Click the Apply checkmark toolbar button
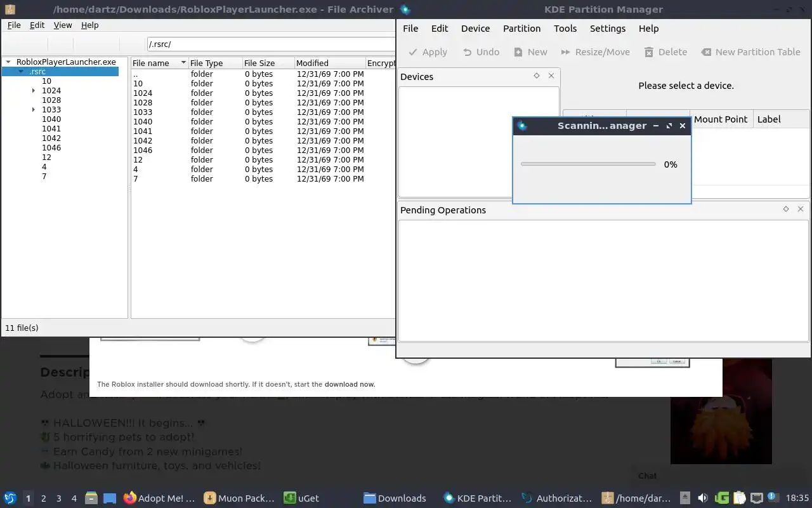 pos(428,52)
